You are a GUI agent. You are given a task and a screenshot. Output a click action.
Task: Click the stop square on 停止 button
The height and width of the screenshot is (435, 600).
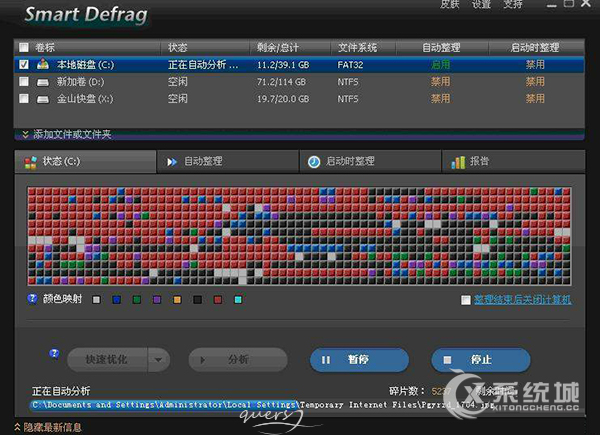(x=447, y=360)
